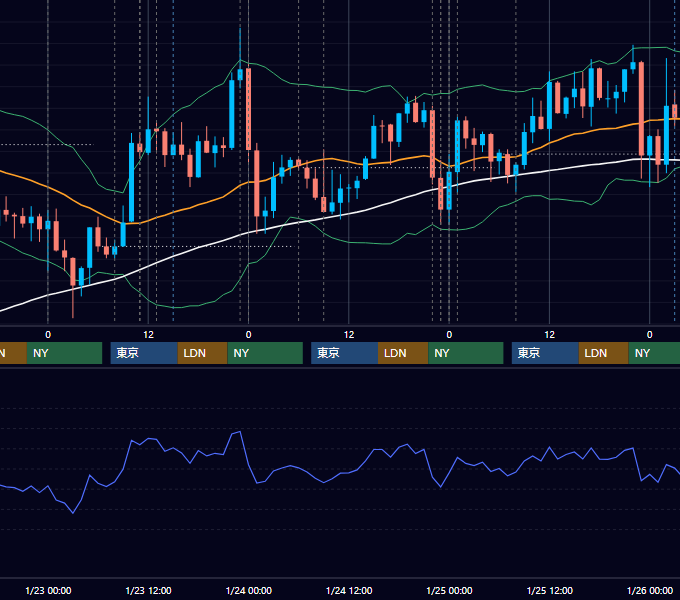Click the 1/23 12:00 time axis label
Viewport: 680px width, 600px height.
click(148, 590)
